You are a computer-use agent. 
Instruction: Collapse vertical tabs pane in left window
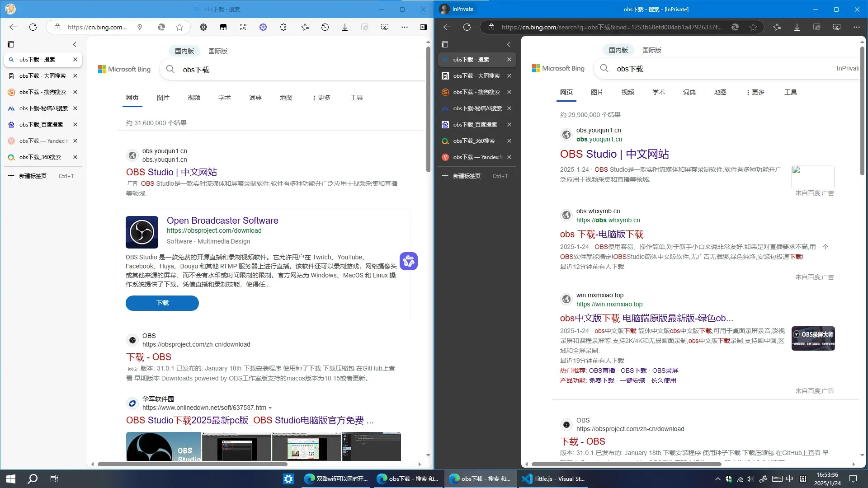[75, 44]
